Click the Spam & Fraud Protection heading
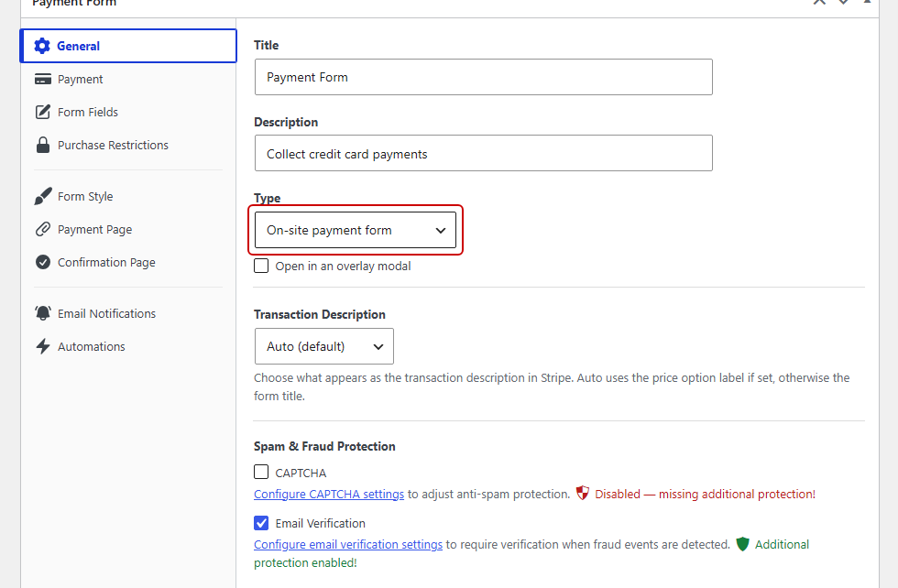 [x=324, y=447]
